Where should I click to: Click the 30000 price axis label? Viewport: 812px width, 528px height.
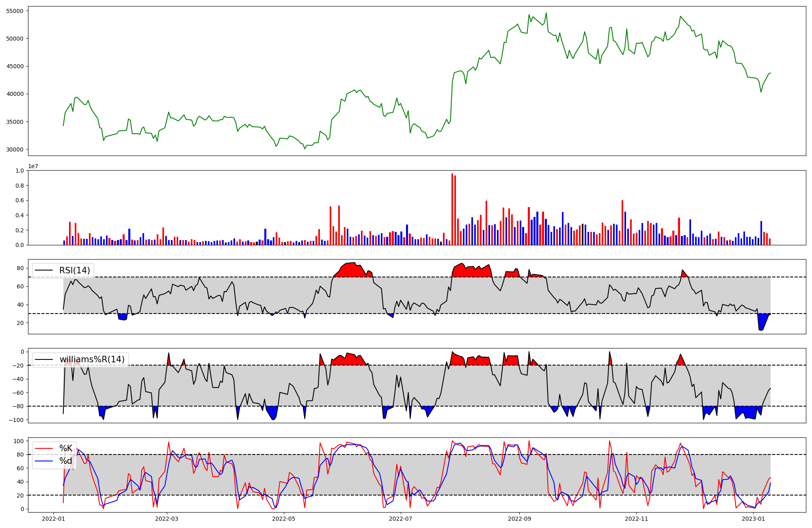point(15,149)
